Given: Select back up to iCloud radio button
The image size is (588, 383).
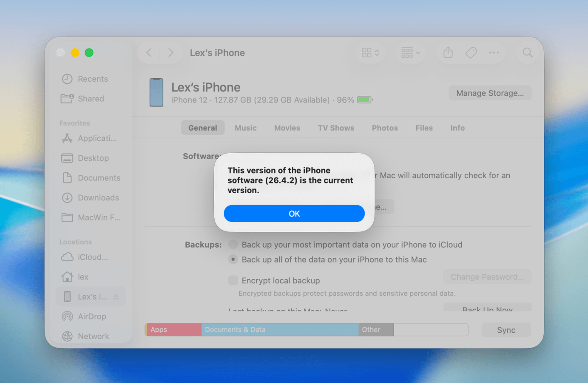Looking at the screenshot, I should [x=233, y=245].
